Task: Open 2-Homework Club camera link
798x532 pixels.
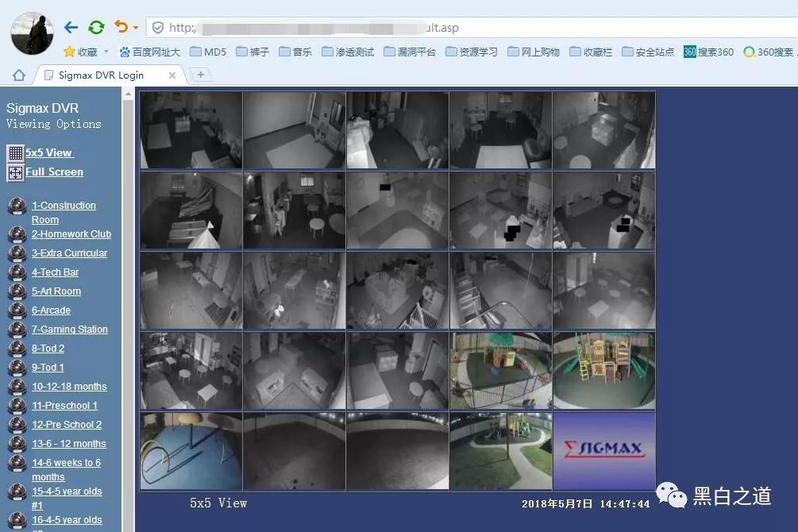Action: click(x=71, y=234)
